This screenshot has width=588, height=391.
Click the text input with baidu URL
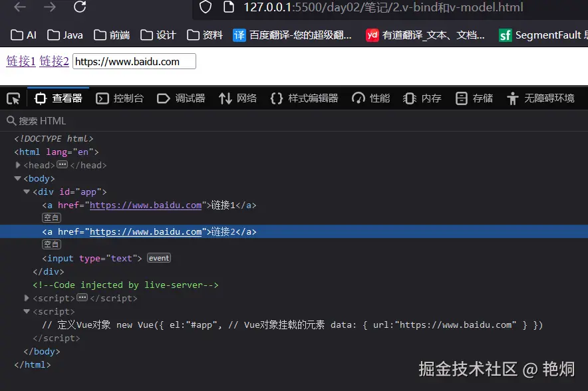(x=134, y=61)
